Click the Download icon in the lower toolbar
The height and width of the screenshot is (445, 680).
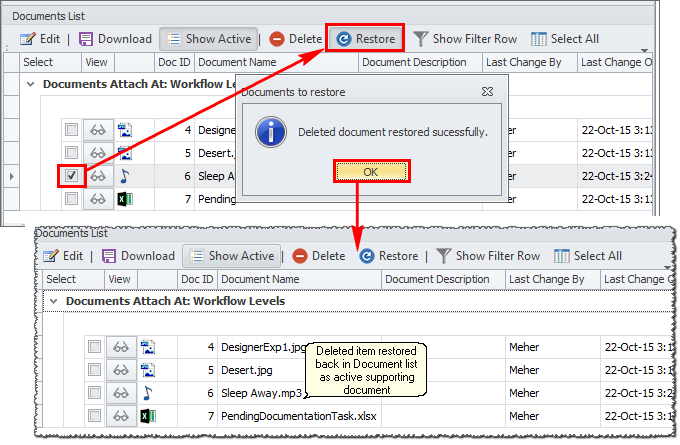110,256
